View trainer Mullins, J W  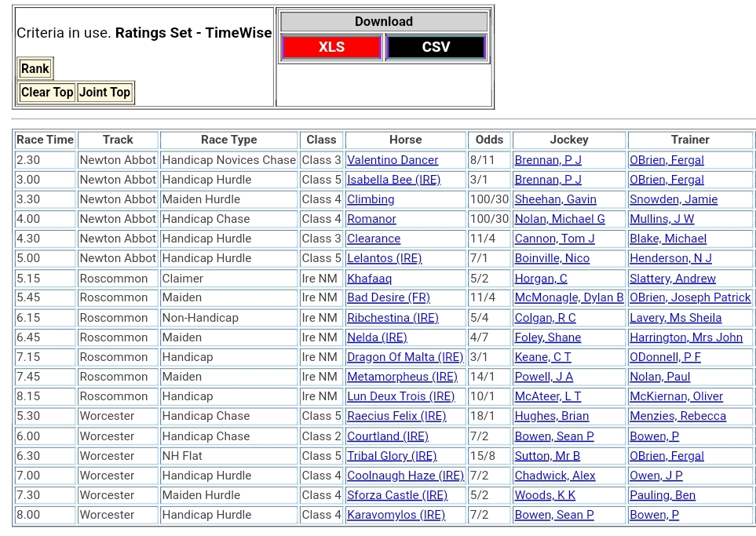pos(662,219)
